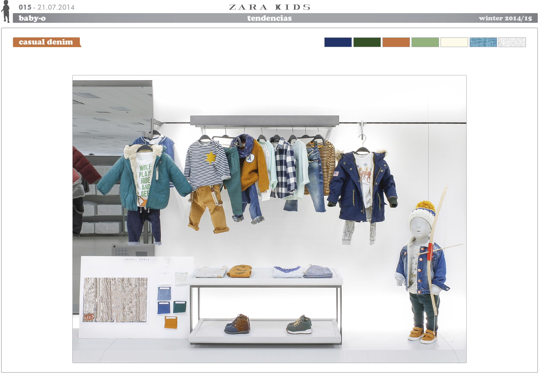Image resolution: width=539 pixels, height=392 pixels.
Task: Choose the light green color swatch
Action: 425,42
